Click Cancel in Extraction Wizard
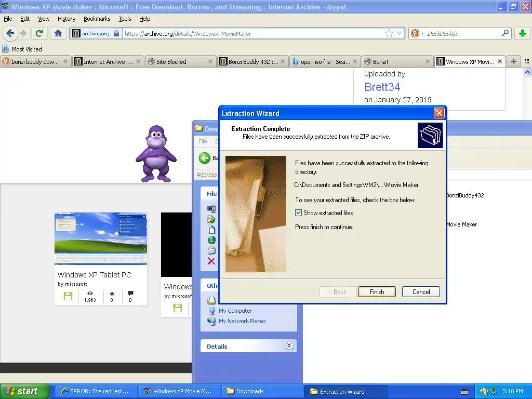The height and width of the screenshot is (399, 532). coord(421,292)
